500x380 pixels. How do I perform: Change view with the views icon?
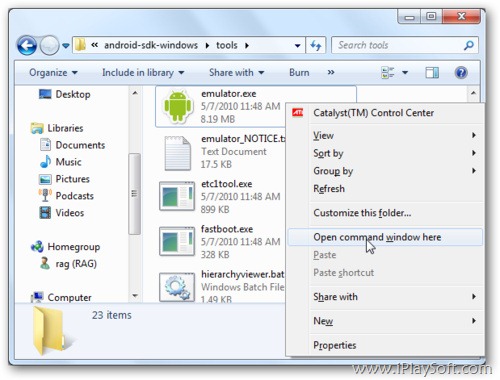pyautogui.click(x=388, y=72)
